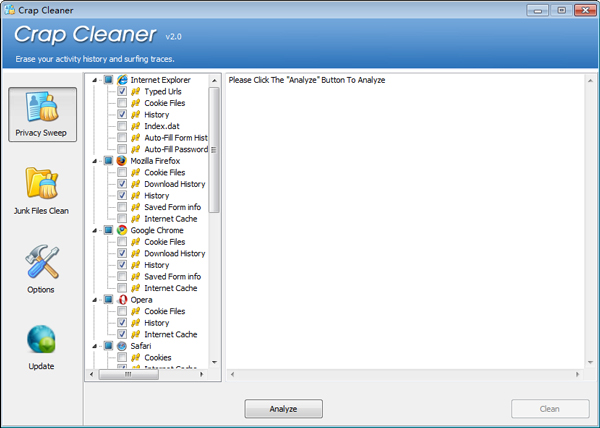This screenshot has width=600, height=428.
Task: Click the Internet Explorer browser icon
Action: tap(122, 80)
